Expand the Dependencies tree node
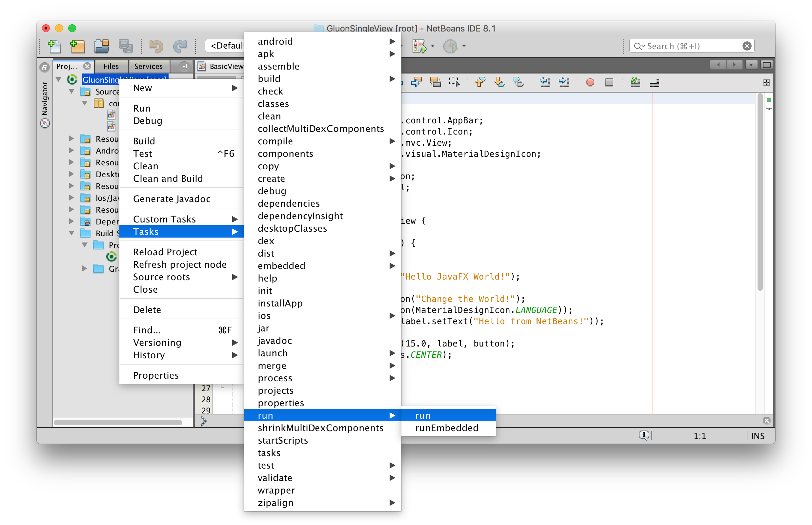Viewport: 812px width, 525px height. click(x=71, y=221)
